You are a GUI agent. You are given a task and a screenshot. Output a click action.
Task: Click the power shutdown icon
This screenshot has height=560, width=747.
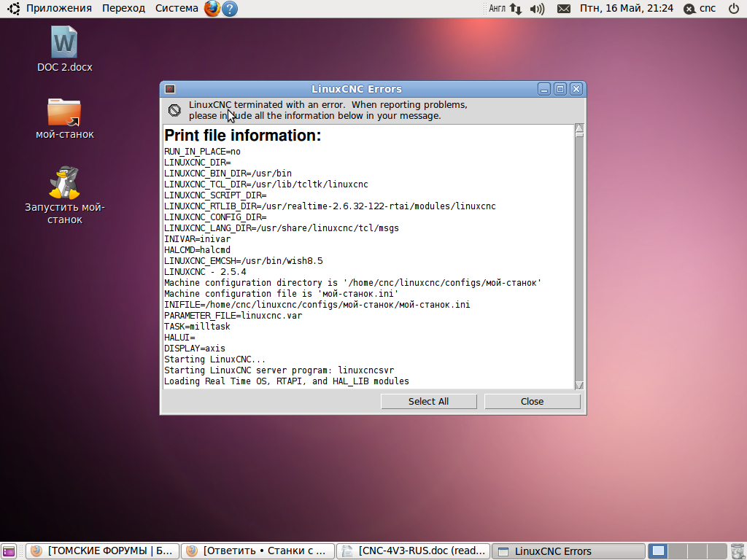tap(734, 9)
